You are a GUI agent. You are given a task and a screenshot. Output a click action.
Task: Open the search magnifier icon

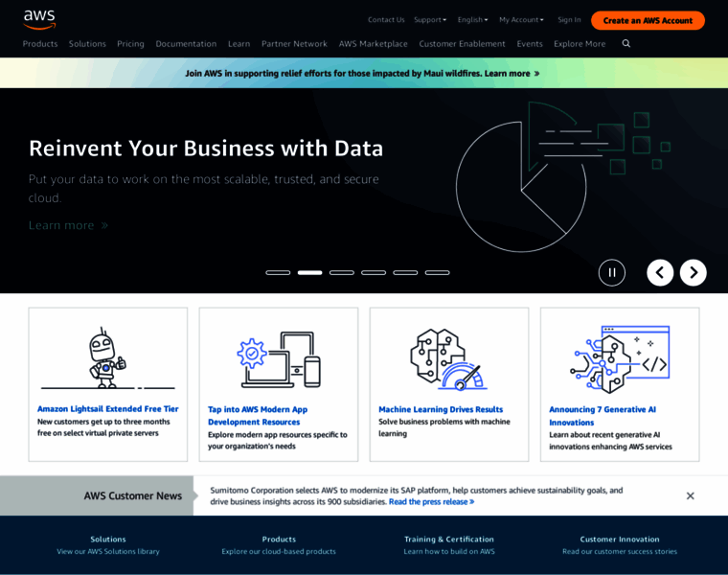[x=626, y=44]
